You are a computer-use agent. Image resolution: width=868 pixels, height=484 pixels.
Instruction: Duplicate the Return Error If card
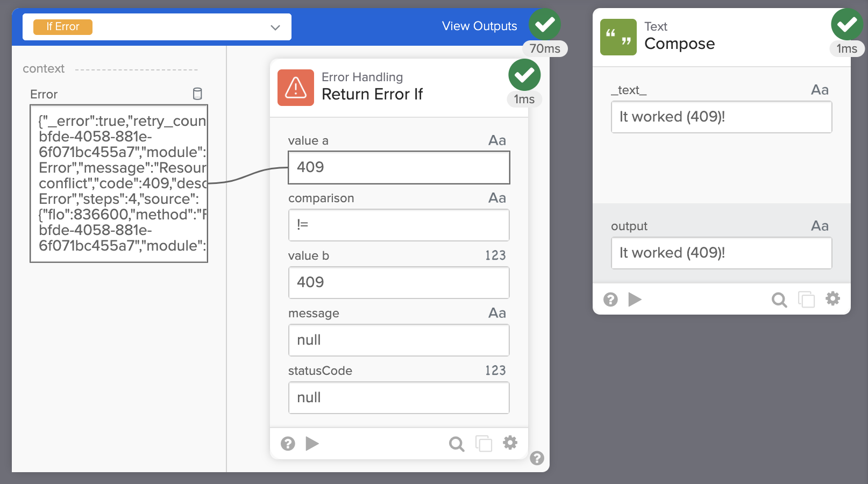(x=483, y=444)
